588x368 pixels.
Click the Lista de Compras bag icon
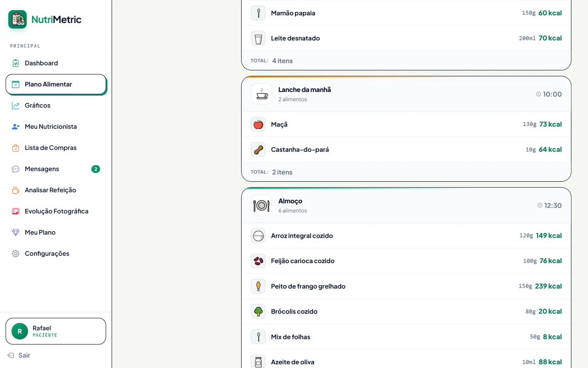click(x=16, y=148)
